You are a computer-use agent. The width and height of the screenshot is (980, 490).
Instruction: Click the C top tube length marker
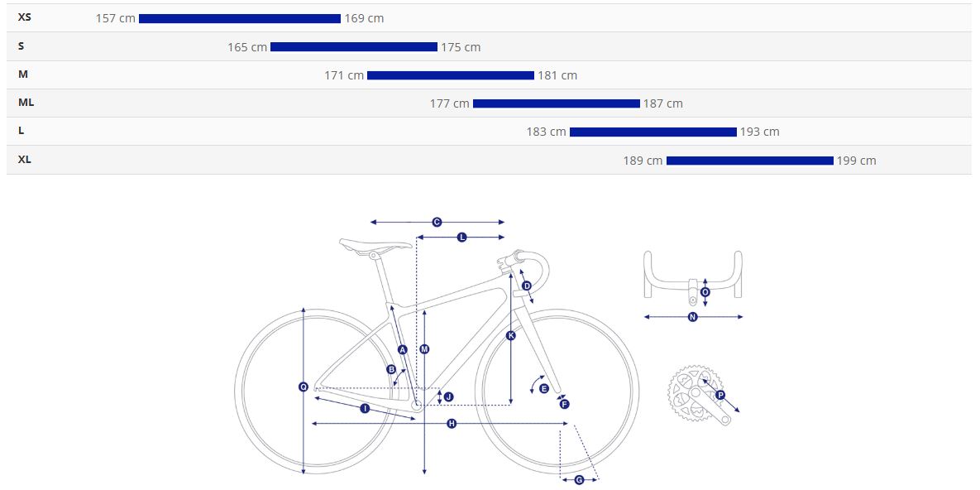[437, 222]
